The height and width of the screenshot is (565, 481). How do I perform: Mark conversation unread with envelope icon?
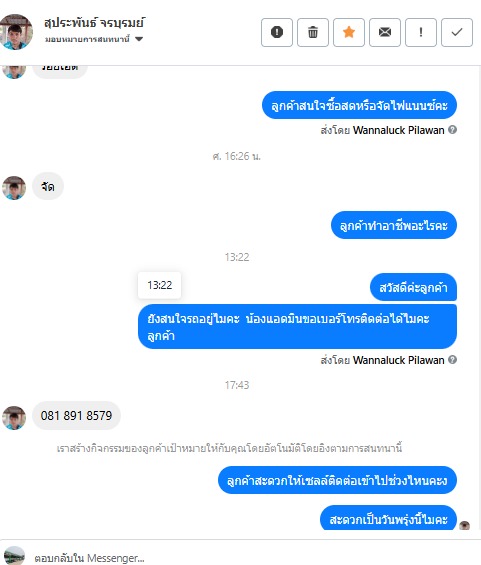tap(385, 32)
